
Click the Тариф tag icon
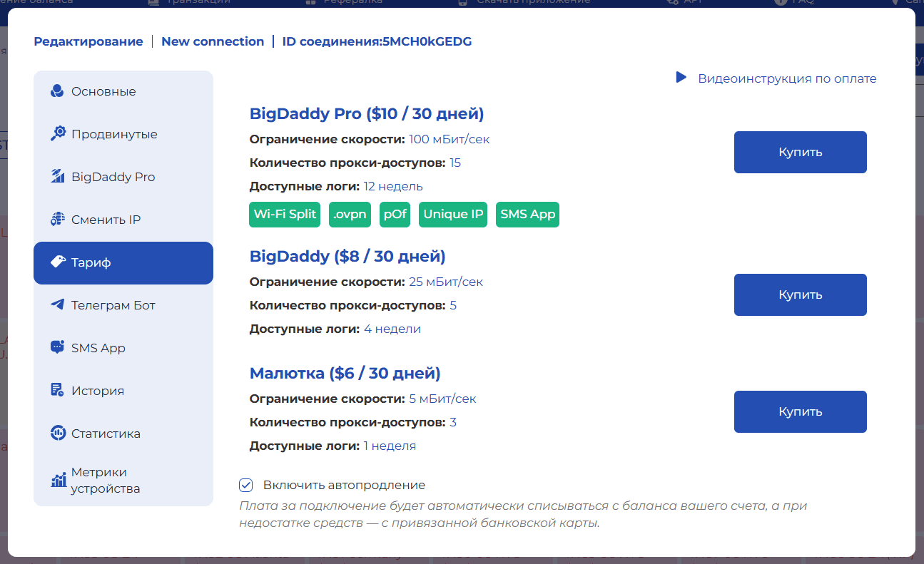coord(57,262)
